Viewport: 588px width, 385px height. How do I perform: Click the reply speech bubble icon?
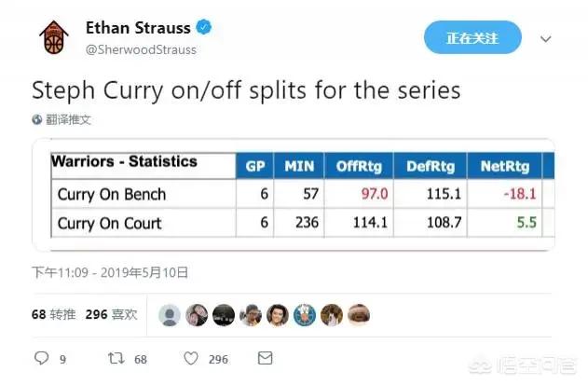click(41, 358)
